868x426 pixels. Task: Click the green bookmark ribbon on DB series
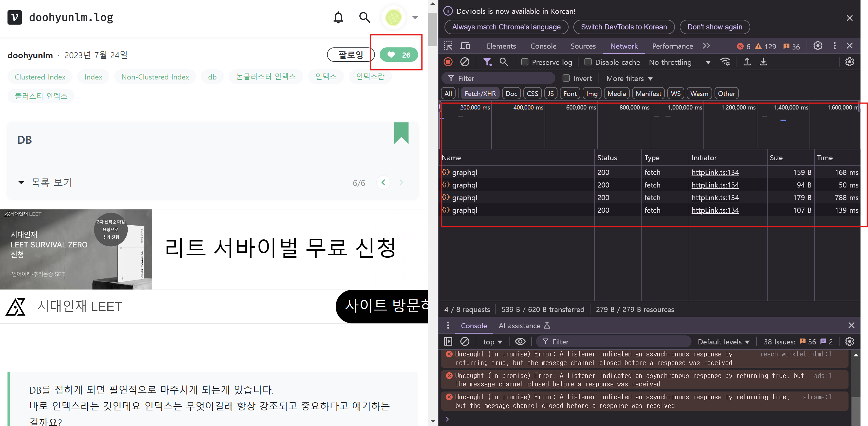click(401, 133)
